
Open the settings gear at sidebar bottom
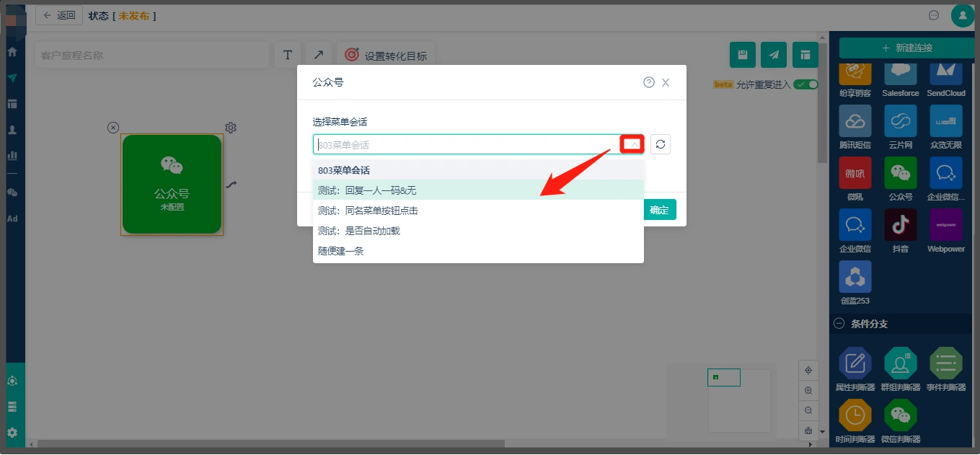pos(12,433)
